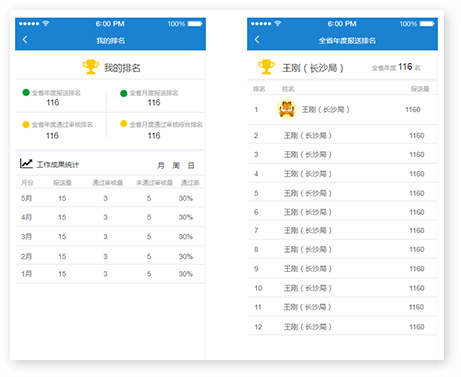
Task: Click the 月份 column header
Action: click(27, 183)
